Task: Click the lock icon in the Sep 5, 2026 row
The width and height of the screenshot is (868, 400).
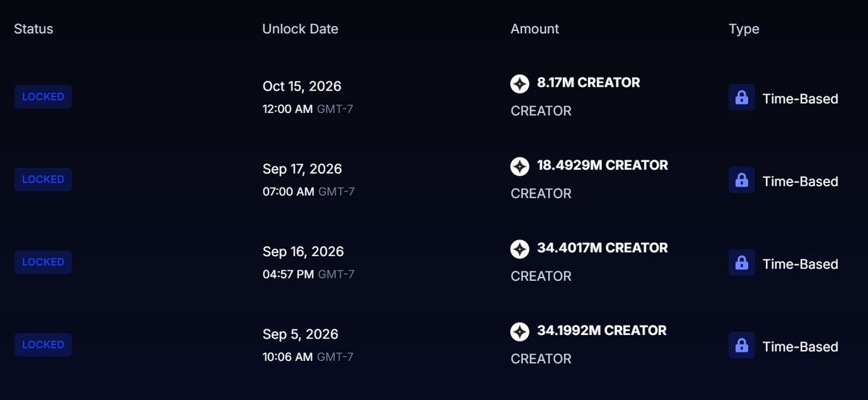Action: pyautogui.click(x=741, y=345)
